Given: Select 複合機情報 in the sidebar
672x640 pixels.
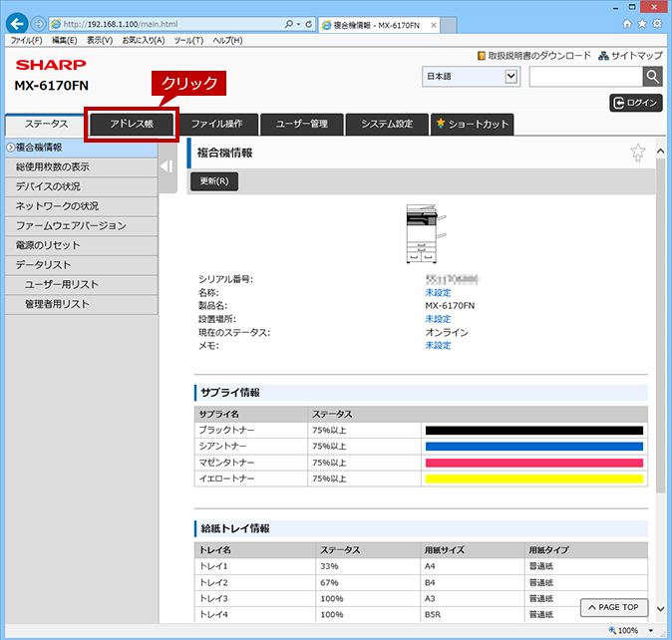Looking at the screenshot, I should point(82,148).
